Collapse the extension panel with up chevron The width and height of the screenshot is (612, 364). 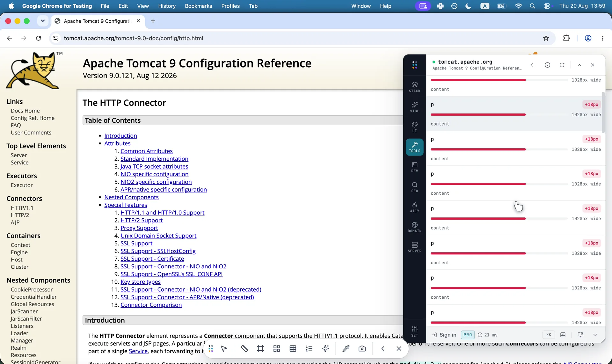click(x=579, y=65)
